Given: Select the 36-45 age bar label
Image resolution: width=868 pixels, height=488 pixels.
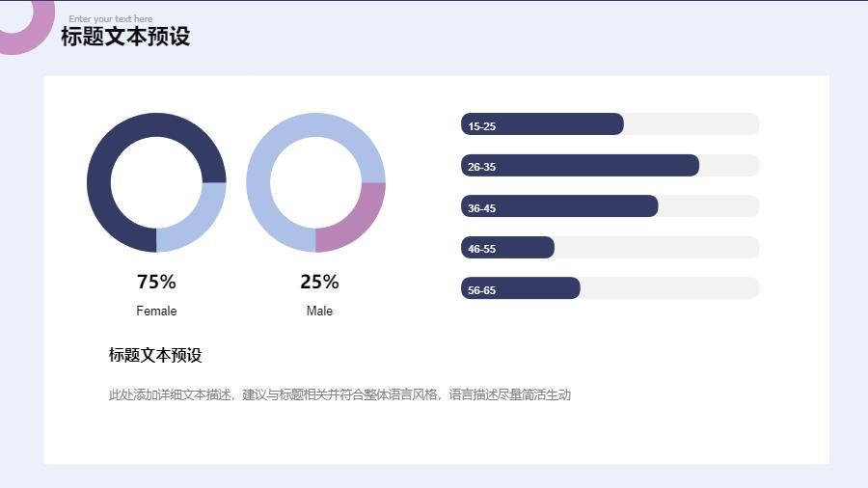Looking at the screenshot, I should pyautogui.click(x=481, y=208).
